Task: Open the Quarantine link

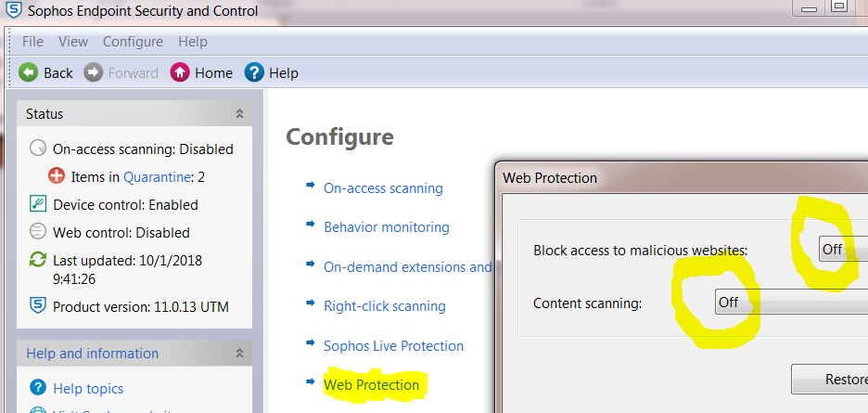Action: [156, 177]
